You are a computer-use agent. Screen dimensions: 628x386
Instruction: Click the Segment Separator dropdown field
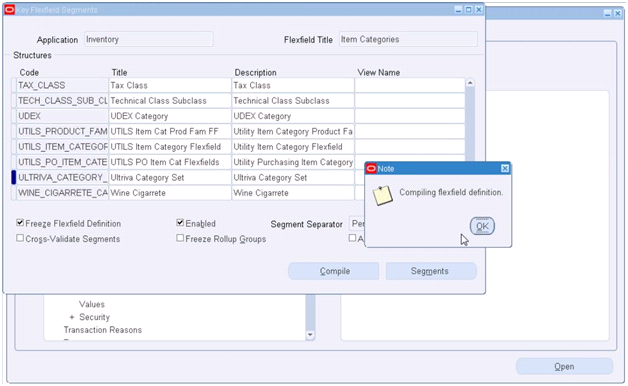(x=357, y=223)
